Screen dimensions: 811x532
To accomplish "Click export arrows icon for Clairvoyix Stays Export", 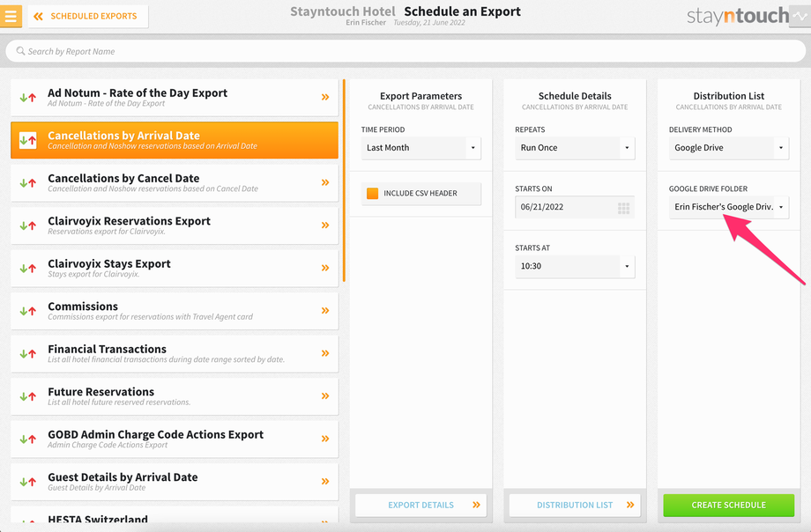I will tap(28, 269).
